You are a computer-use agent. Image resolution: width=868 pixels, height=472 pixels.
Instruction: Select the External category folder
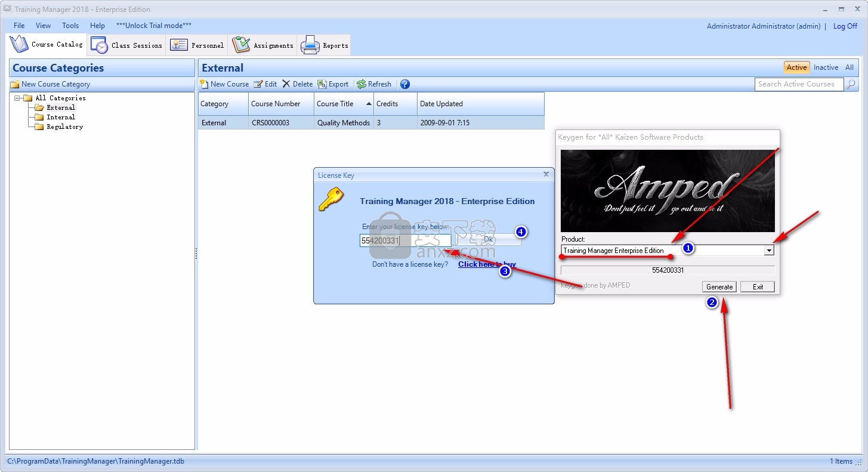pyautogui.click(x=55, y=107)
